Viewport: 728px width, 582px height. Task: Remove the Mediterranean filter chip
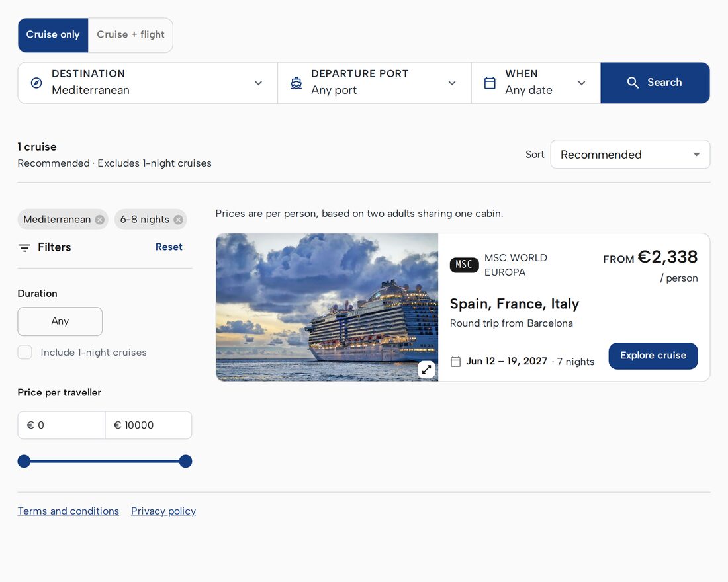click(100, 220)
